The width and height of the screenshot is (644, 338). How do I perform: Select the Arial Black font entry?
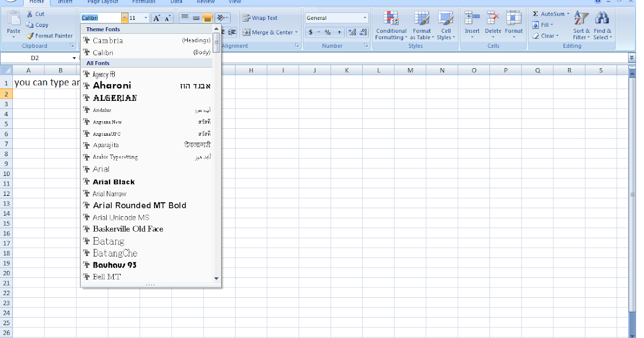click(x=115, y=181)
